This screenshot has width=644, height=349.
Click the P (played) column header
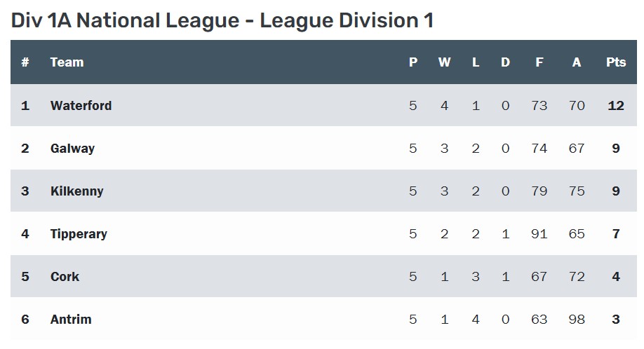pos(412,62)
